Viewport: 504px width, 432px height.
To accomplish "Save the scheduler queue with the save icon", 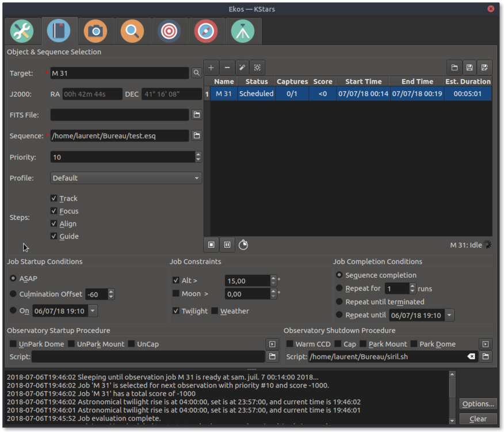I will (x=469, y=67).
